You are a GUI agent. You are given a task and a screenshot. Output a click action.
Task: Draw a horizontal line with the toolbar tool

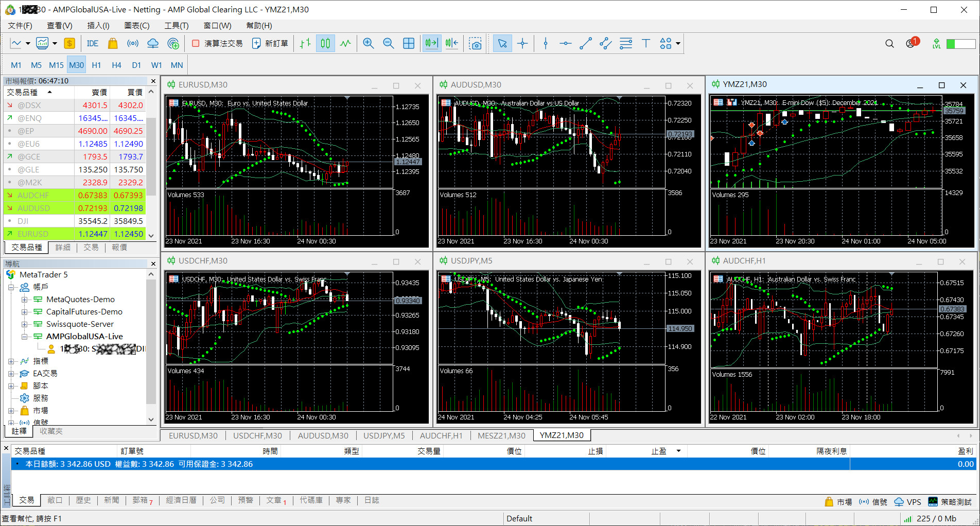566,44
